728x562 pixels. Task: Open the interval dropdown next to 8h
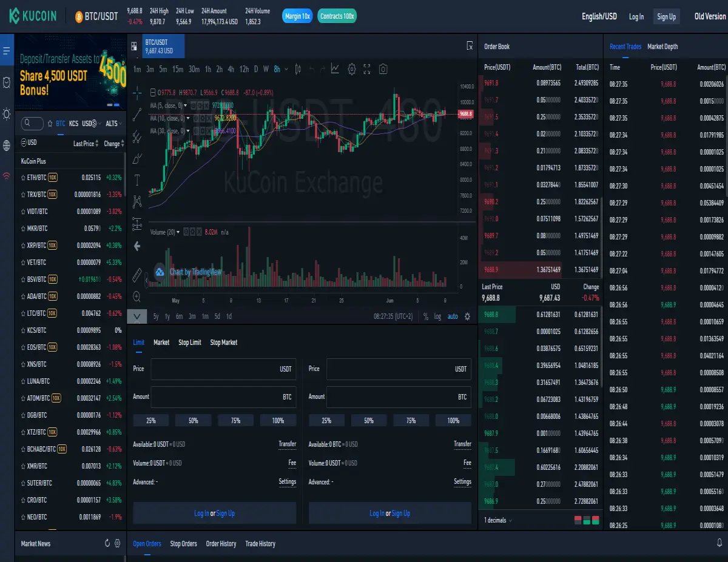point(285,69)
